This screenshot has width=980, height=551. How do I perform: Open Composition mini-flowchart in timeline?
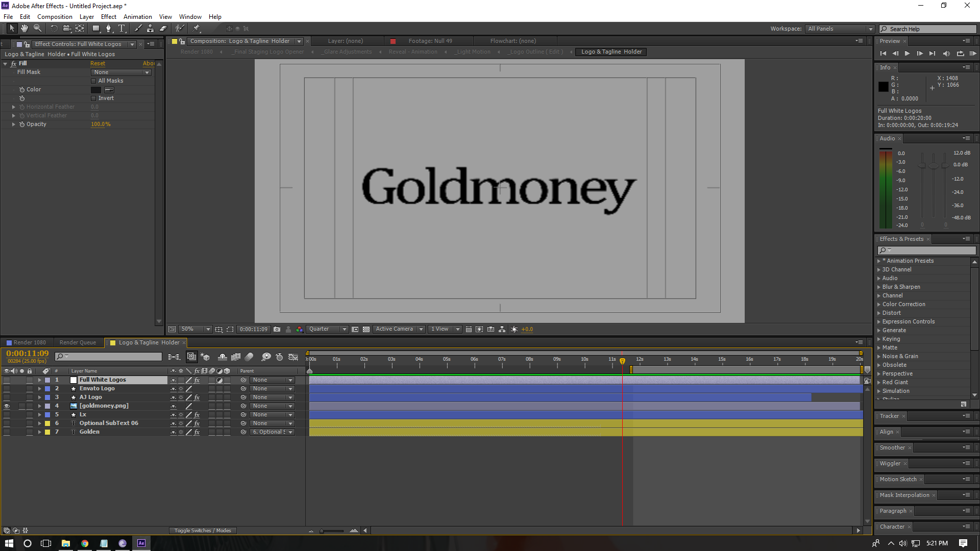pyautogui.click(x=174, y=357)
